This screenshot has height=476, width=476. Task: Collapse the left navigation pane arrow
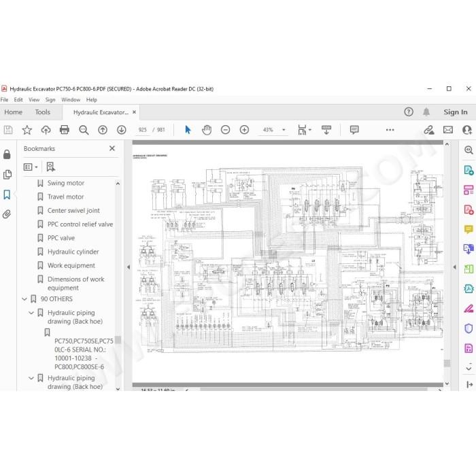(129, 267)
